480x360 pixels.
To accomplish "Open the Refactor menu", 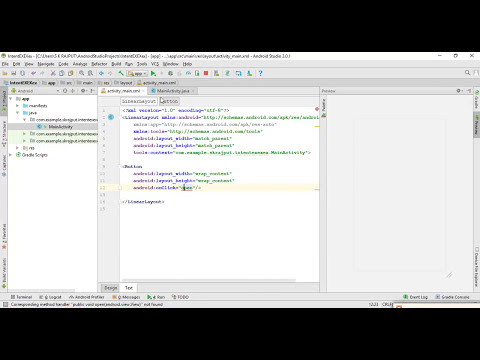I will [x=99, y=64].
